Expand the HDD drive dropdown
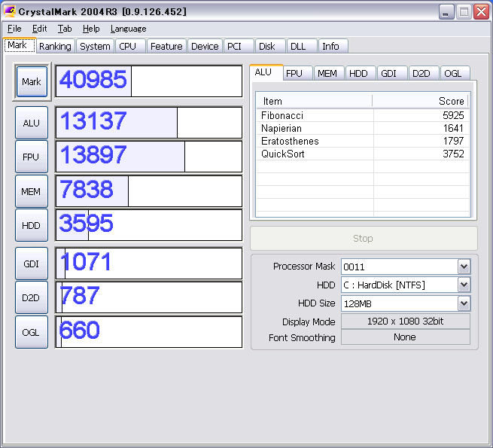 point(464,285)
